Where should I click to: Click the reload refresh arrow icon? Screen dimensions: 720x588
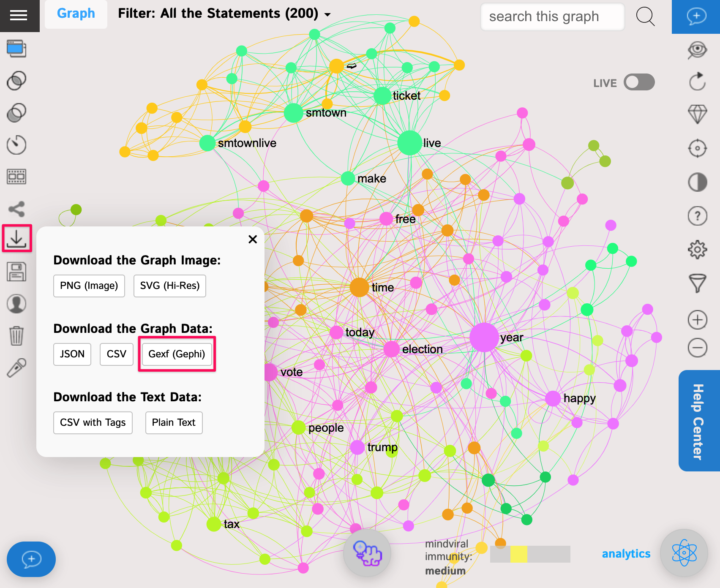[697, 81]
